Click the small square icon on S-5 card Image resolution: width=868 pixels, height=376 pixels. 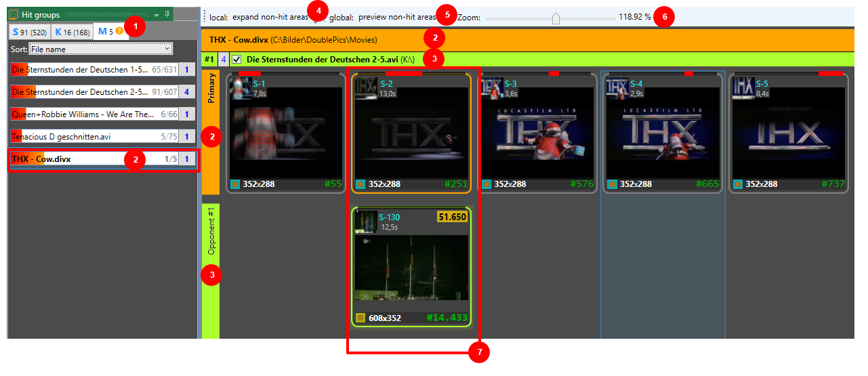[x=737, y=184]
